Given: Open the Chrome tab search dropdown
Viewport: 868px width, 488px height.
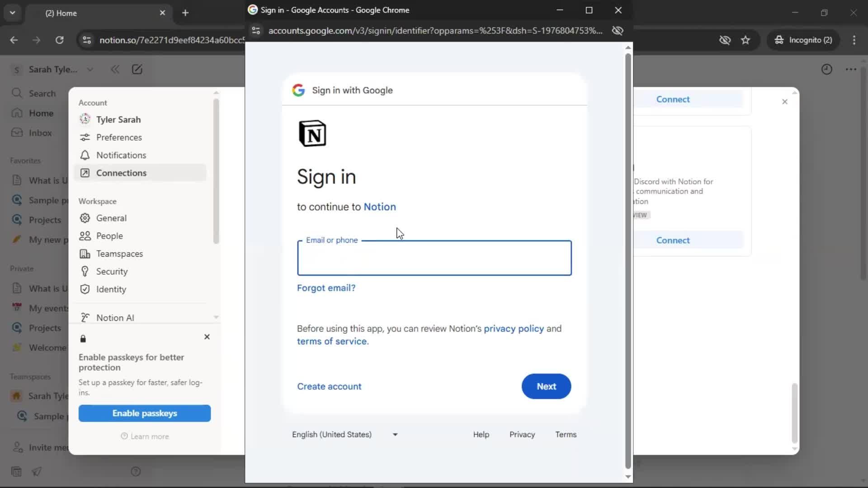Looking at the screenshot, I should [13, 13].
